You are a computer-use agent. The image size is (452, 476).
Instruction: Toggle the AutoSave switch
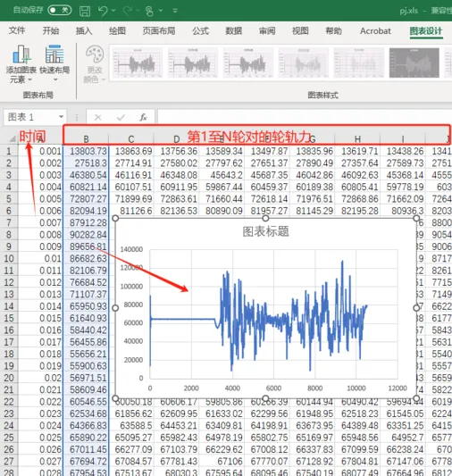click(60, 11)
